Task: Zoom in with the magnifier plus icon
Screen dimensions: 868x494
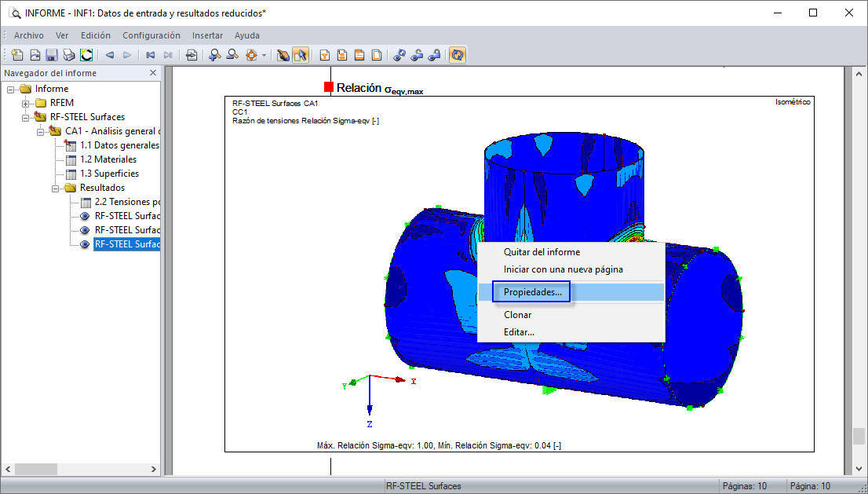Action: (x=215, y=55)
